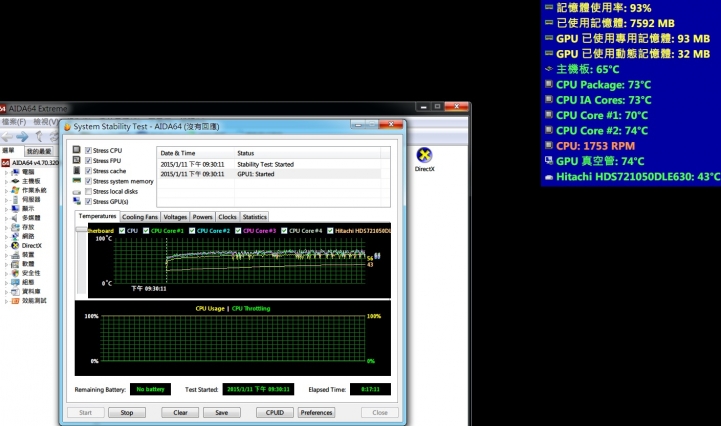Click the temperature graph vertical slider handle
The image size is (721, 426).
[x=82, y=230]
